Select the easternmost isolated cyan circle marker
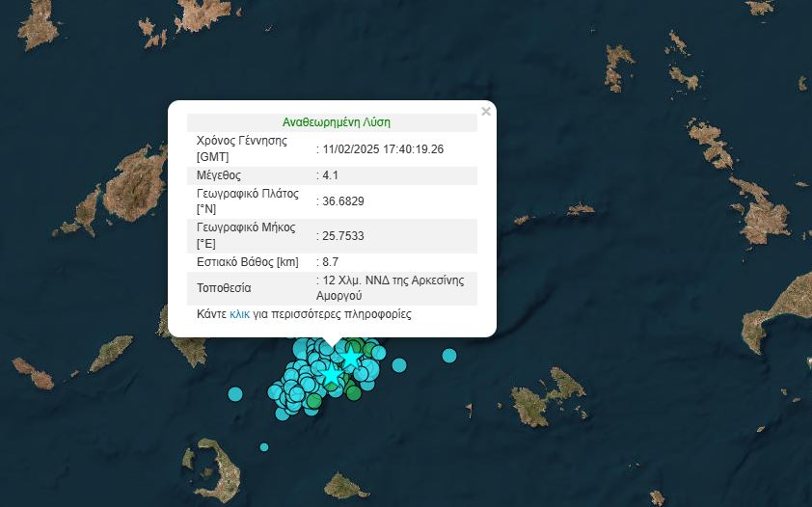 (448, 356)
